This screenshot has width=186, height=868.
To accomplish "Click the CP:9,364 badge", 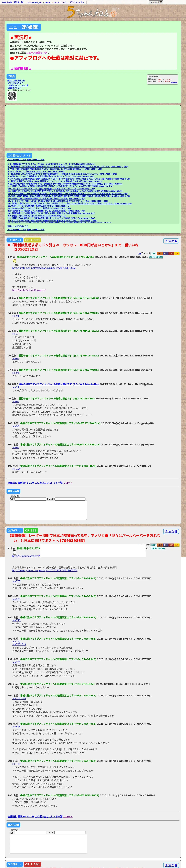I will [x=32, y=864].
